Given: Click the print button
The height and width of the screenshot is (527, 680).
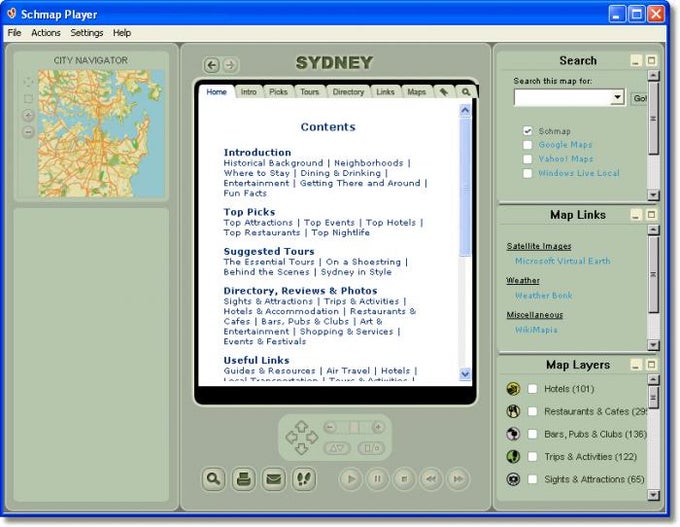Looking at the screenshot, I should [x=243, y=479].
